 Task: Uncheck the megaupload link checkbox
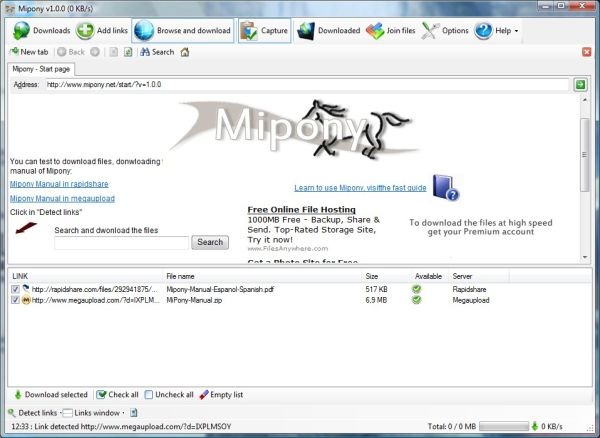(15, 300)
